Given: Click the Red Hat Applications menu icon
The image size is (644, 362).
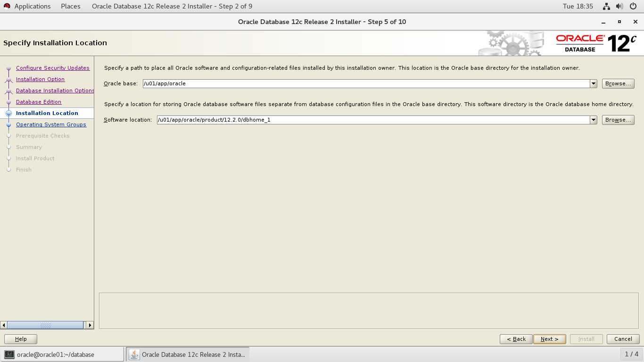Looking at the screenshot, I should tap(7, 6).
